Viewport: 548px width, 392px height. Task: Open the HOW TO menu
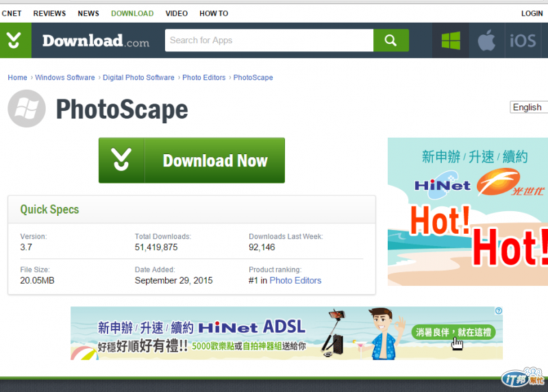(x=214, y=13)
